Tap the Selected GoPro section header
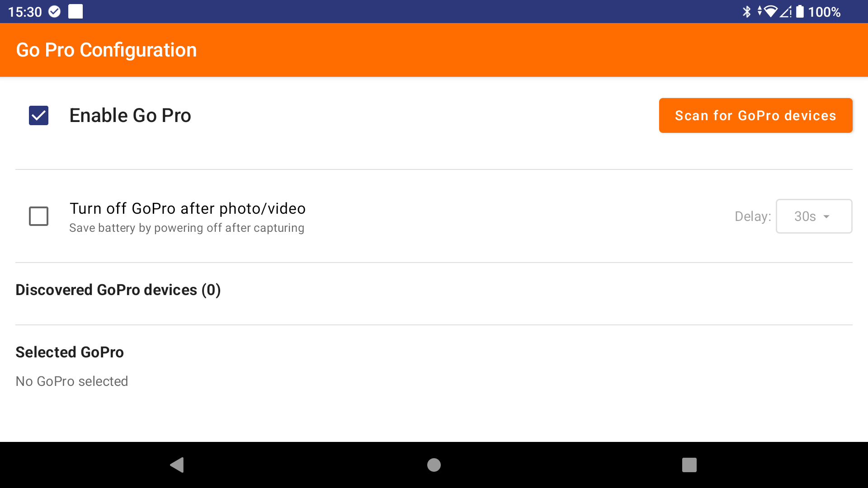The width and height of the screenshot is (868, 488). click(x=70, y=352)
